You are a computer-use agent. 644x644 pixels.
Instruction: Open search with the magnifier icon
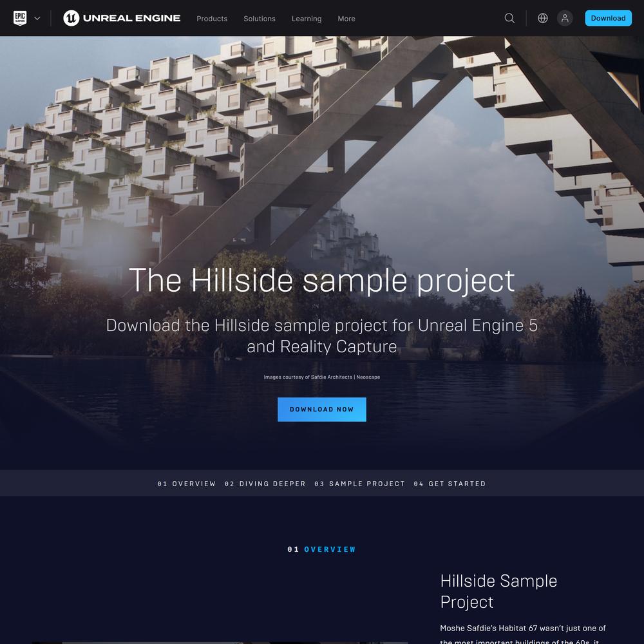509,18
